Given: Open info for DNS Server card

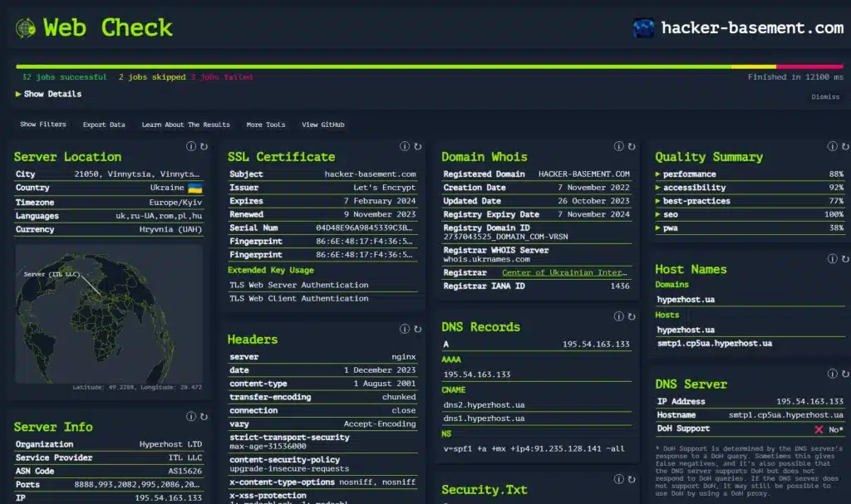Looking at the screenshot, I should (x=832, y=374).
